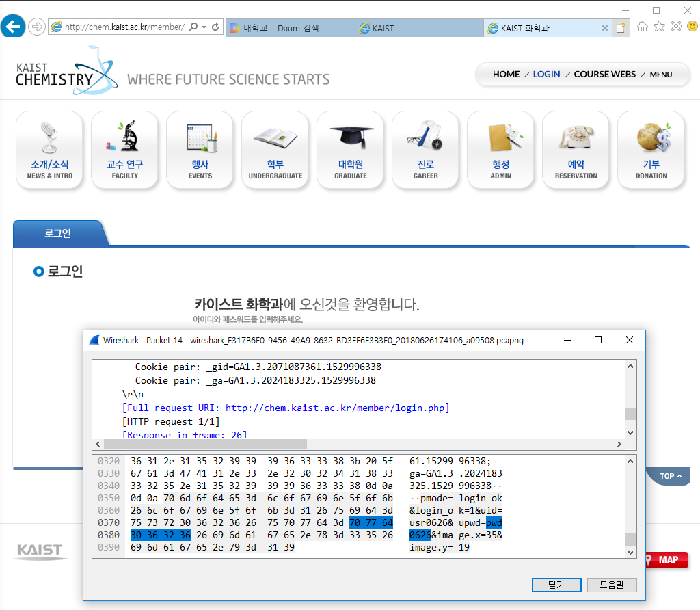Switch to the KAIST tab
This screenshot has width=700, height=610.
[419, 28]
